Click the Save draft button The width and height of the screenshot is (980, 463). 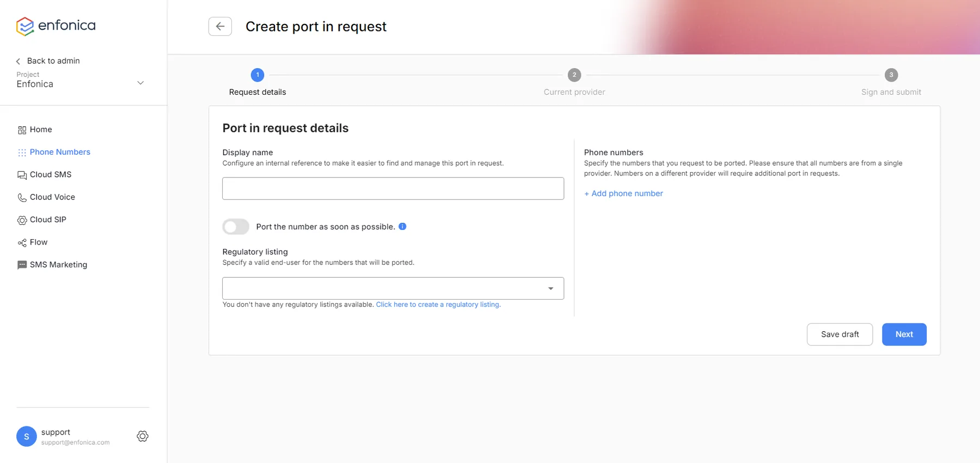coord(840,334)
